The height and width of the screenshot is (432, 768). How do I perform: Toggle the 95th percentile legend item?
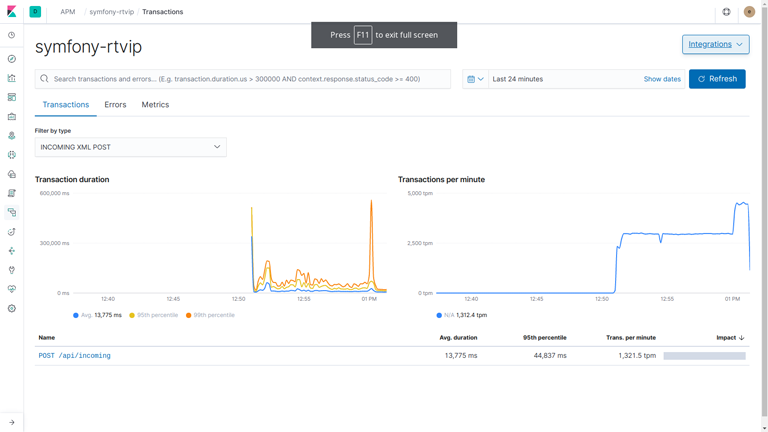(x=153, y=315)
